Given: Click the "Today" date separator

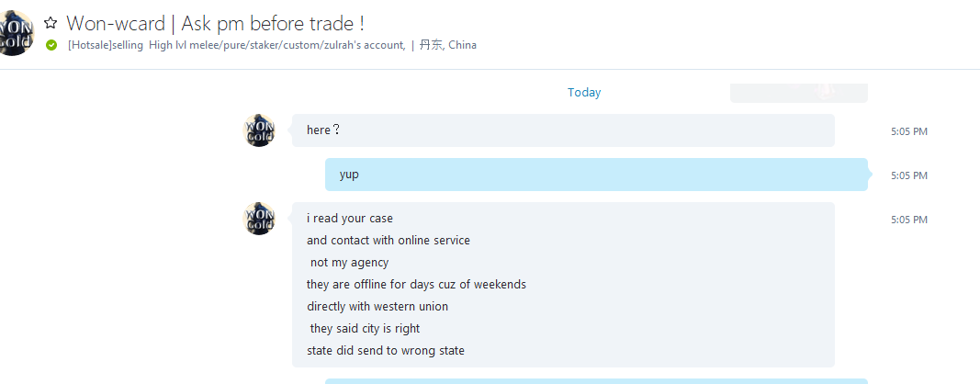Looking at the screenshot, I should pos(584,93).
